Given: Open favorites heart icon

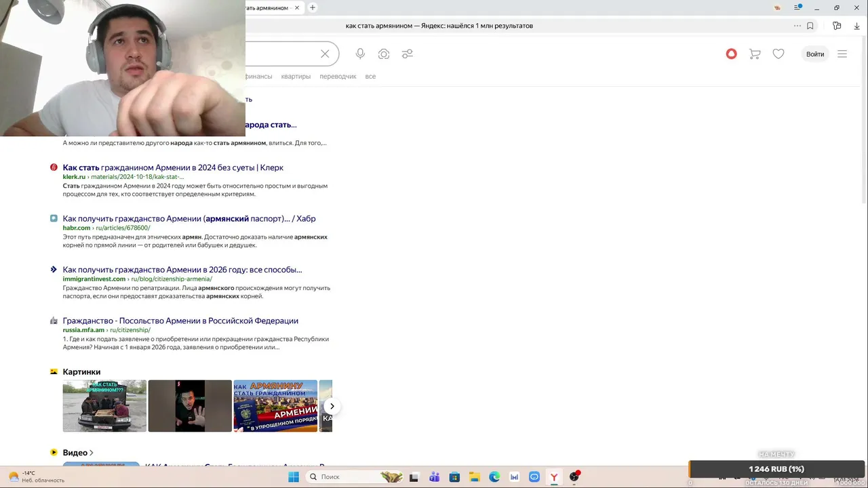Looking at the screenshot, I should [x=778, y=54].
